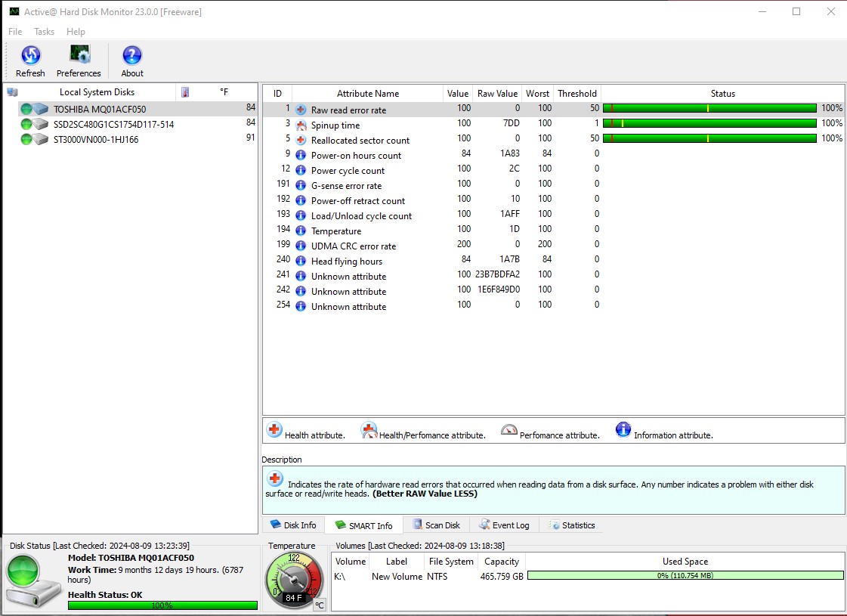Viewport: 847px width, 616px height.
Task: Open the Help menu
Action: [x=76, y=32]
